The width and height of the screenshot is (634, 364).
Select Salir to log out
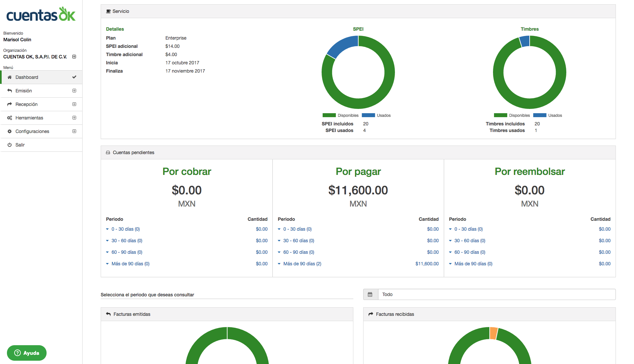(42, 145)
